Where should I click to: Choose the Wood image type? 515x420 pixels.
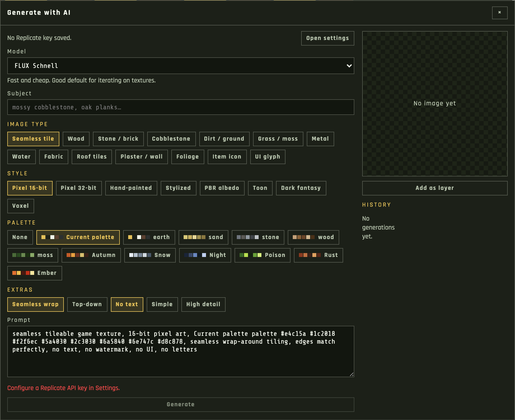click(x=76, y=139)
